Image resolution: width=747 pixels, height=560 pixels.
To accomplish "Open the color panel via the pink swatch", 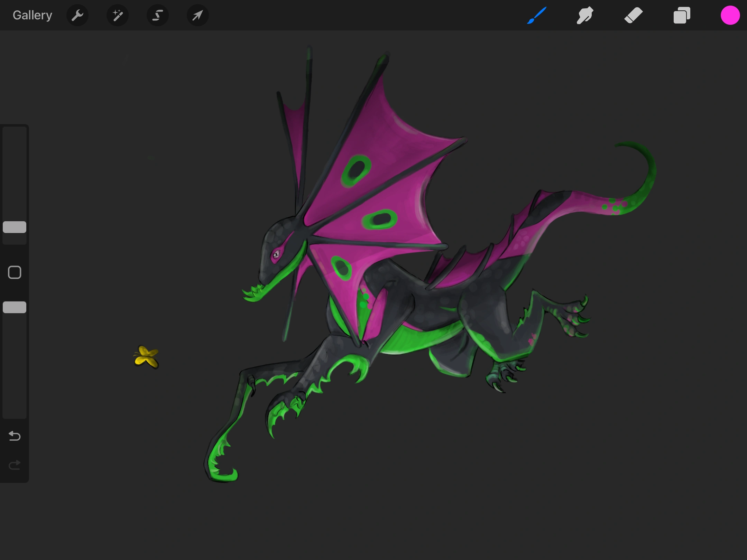I will pyautogui.click(x=730, y=15).
